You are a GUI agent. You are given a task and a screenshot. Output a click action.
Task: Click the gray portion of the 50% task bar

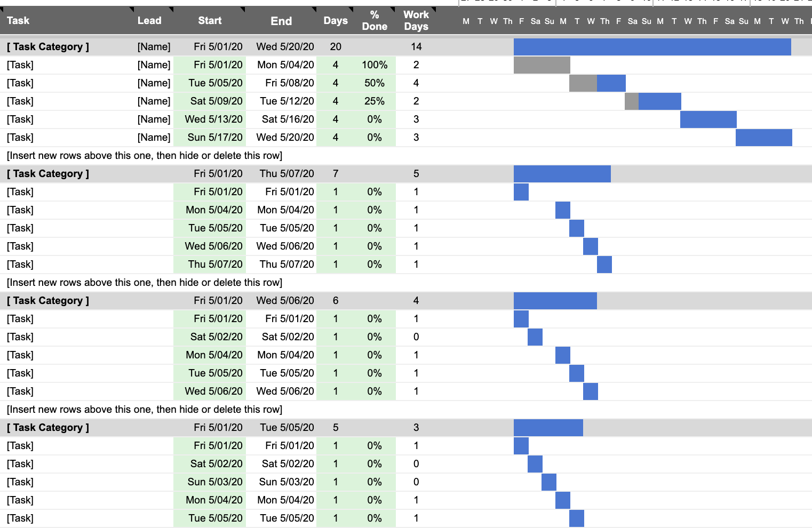[583, 83]
